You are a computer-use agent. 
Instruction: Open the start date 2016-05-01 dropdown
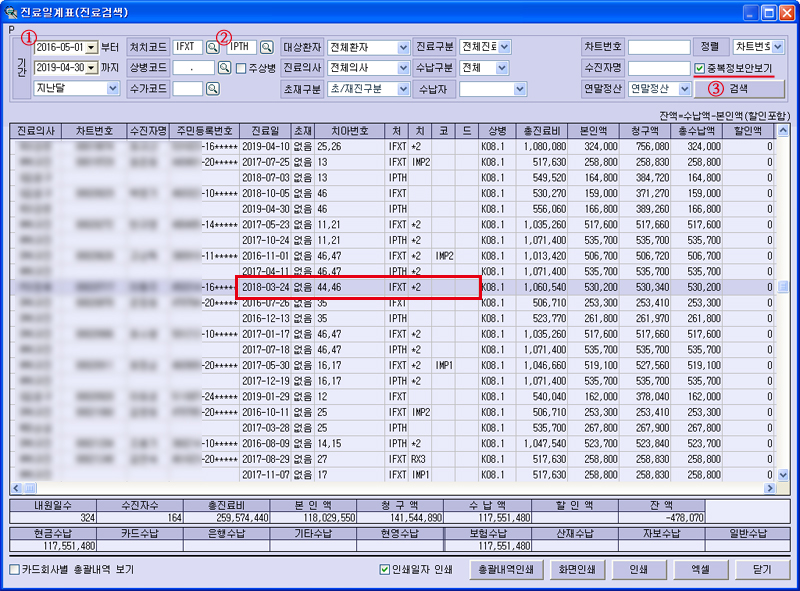point(91,47)
